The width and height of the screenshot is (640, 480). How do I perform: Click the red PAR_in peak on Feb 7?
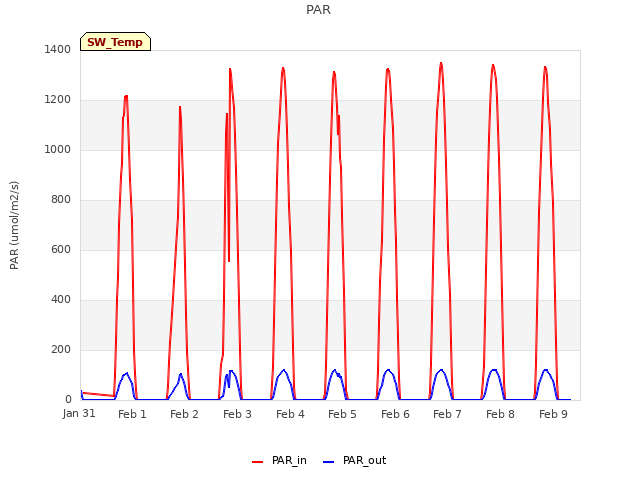[x=441, y=63]
